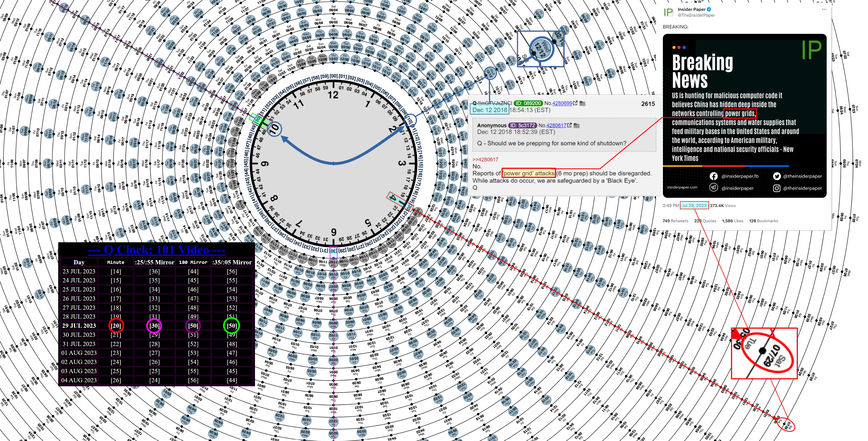This screenshot has height=441, width=868.
Task: Click the 01 AUG 2023 date cell
Action: pyautogui.click(x=79, y=353)
